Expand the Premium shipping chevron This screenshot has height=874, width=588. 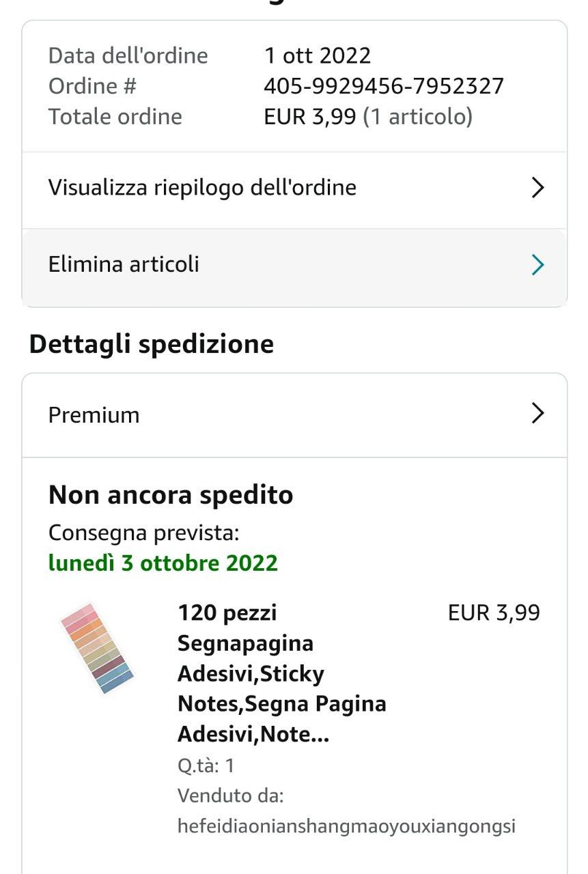coord(537,413)
